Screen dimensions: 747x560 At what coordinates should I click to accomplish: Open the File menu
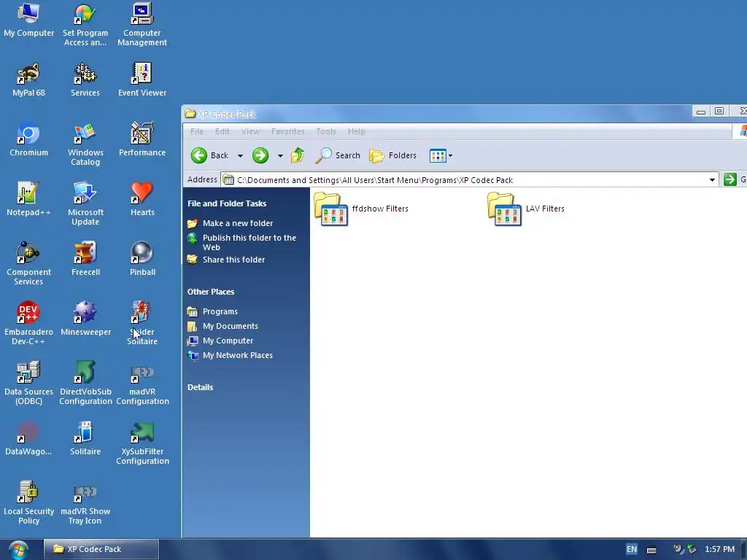(x=197, y=131)
